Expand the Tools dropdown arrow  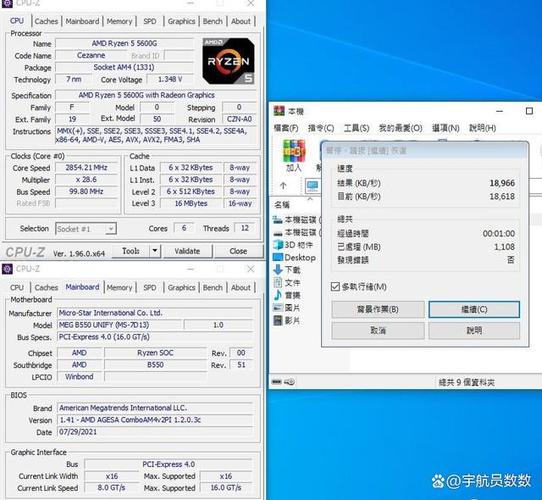[x=155, y=251]
